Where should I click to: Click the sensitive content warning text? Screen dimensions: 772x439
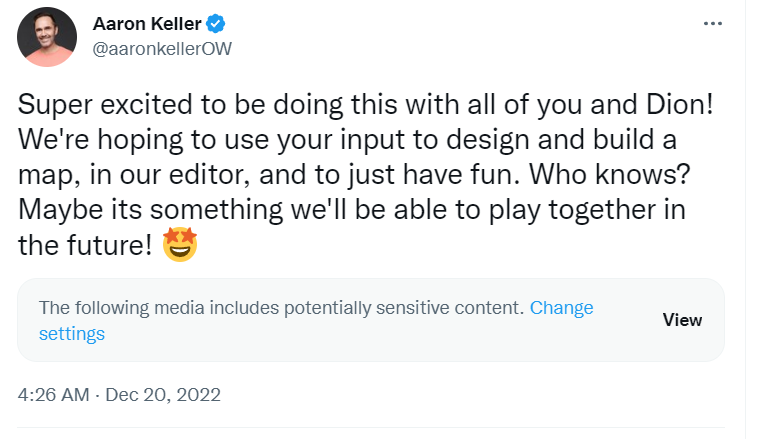pyautogui.click(x=280, y=308)
